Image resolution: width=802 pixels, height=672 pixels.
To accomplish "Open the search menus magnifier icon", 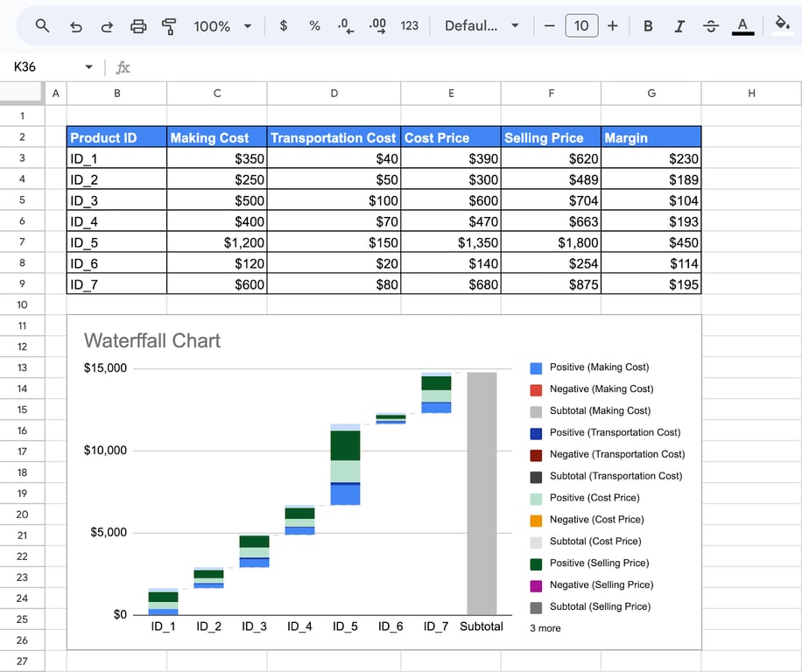I will [42, 25].
